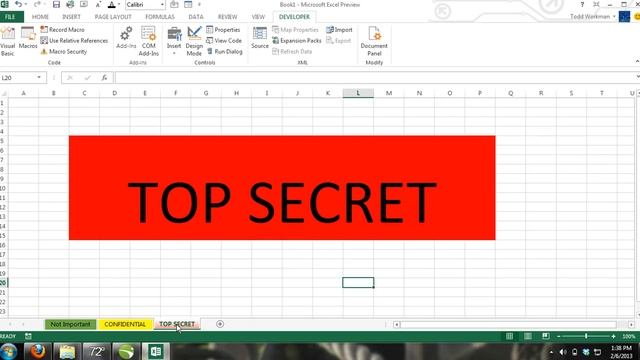Switch to the VIEW tab
This screenshot has height=360, width=640.
(258, 17)
